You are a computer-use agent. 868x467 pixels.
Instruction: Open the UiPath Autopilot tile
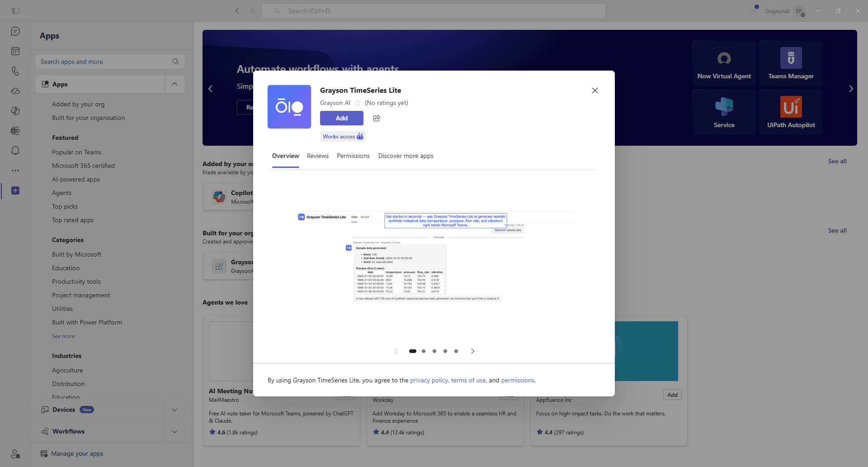791,112
